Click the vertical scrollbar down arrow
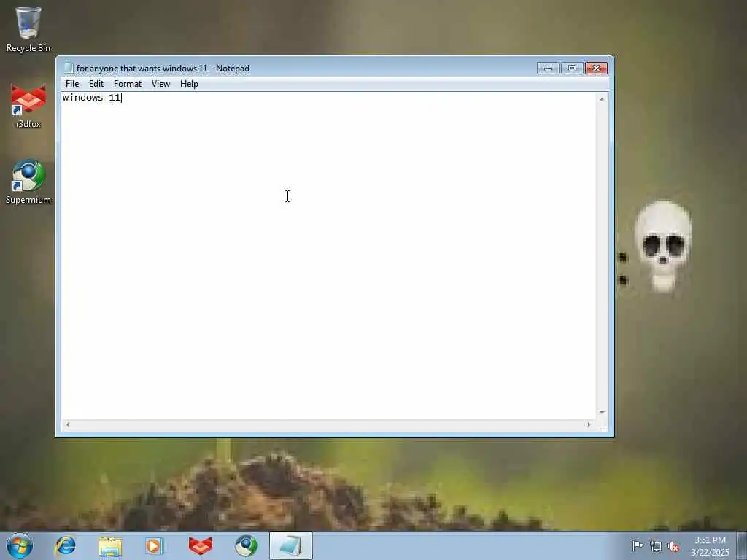Viewport: 747px width, 560px height. 602,413
